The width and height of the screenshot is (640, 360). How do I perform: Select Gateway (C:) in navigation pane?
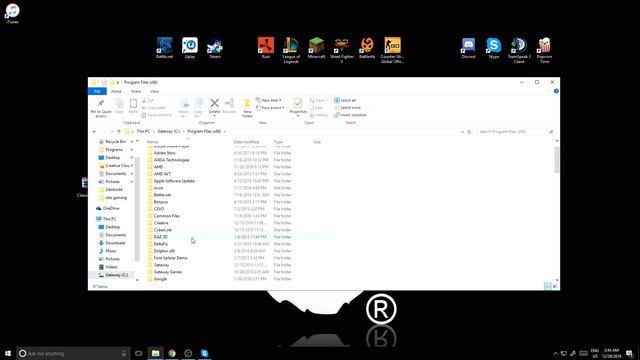(x=113, y=275)
